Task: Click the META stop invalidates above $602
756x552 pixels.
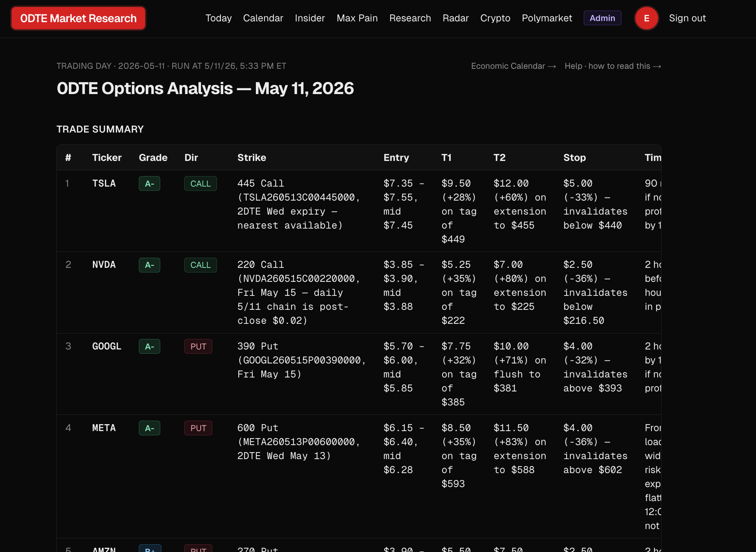Action: (x=595, y=463)
